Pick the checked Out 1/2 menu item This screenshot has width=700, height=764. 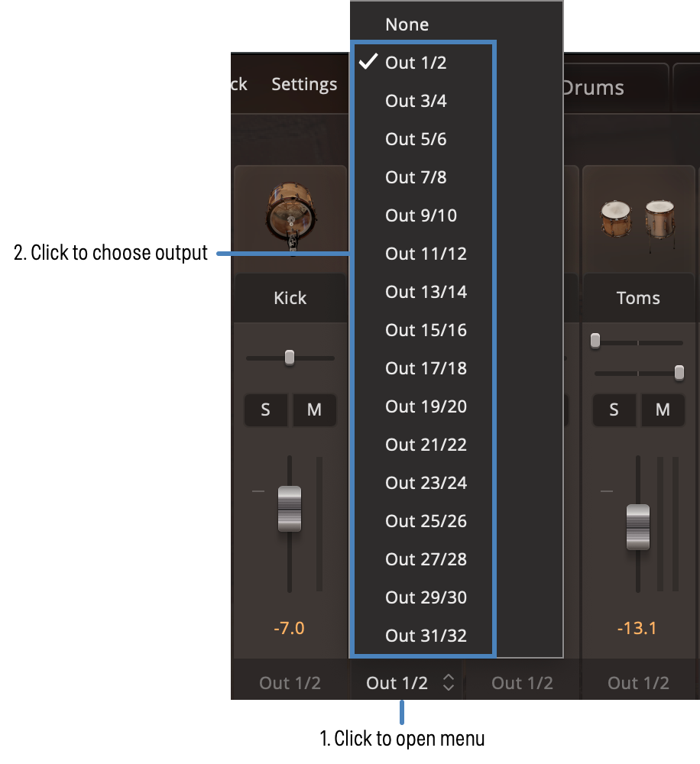coord(416,63)
